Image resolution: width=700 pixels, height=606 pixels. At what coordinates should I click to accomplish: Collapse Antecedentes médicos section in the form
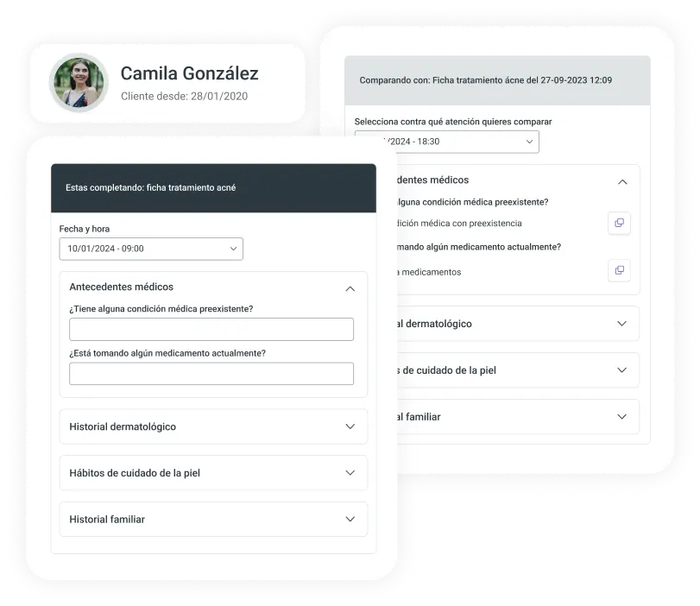pos(350,289)
